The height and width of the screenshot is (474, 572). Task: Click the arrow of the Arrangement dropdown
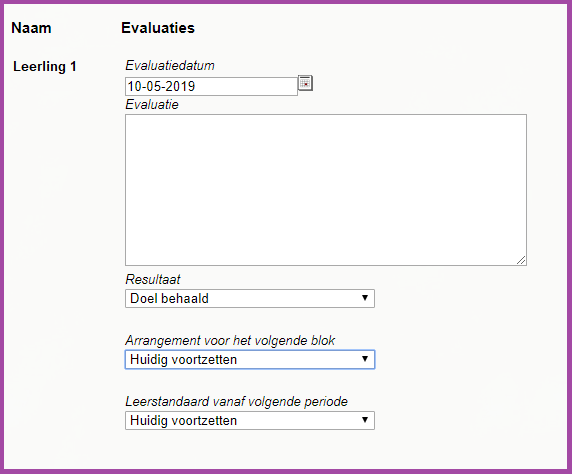point(364,359)
